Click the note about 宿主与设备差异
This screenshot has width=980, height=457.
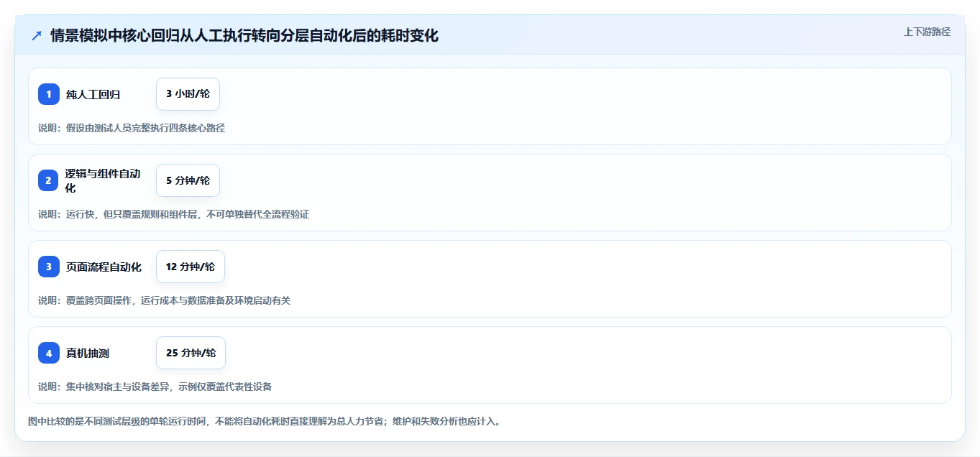pyautogui.click(x=155, y=387)
